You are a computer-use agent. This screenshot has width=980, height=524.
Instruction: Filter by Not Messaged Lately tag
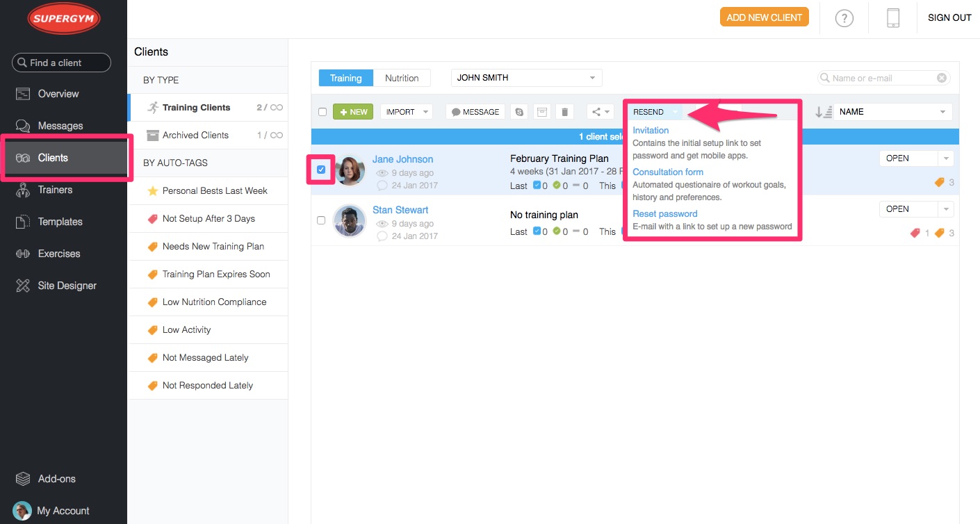[x=208, y=358]
